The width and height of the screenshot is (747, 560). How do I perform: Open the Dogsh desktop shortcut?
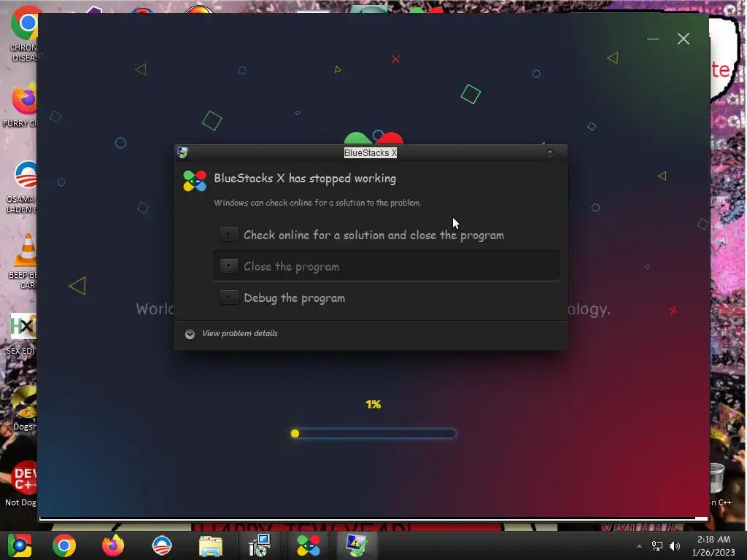[24, 408]
